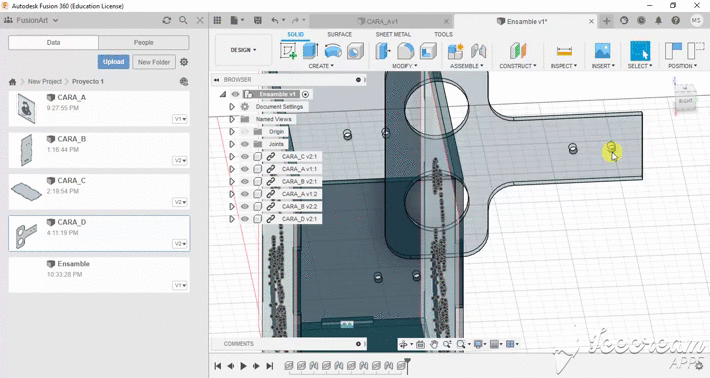710x378 pixels.
Task: Expand the Joints folder node
Action: pyautogui.click(x=232, y=144)
